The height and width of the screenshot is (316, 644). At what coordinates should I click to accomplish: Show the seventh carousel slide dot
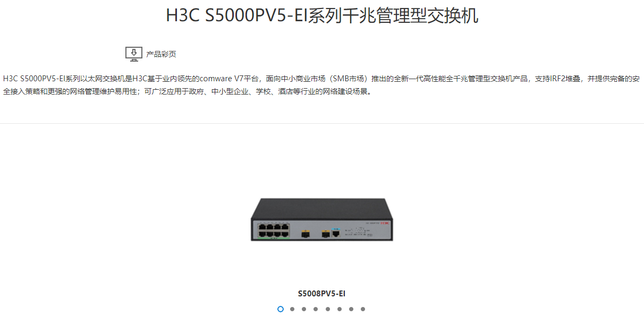click(x=351, y=309)
